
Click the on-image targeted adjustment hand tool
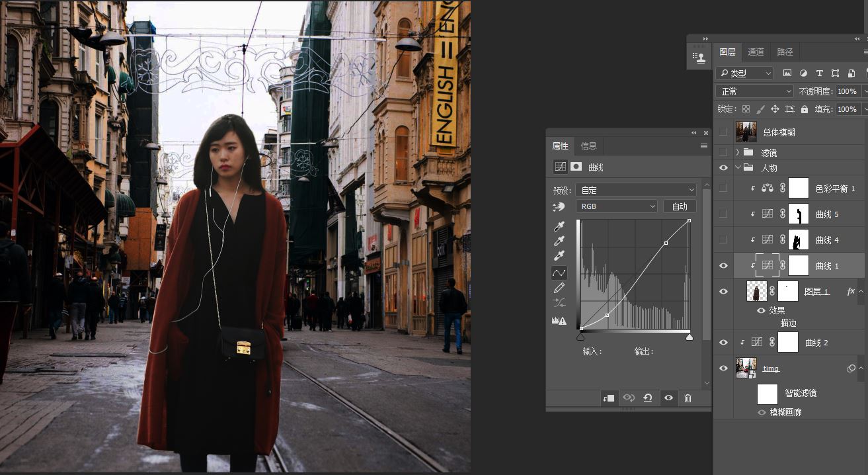(x=559, y=207)
